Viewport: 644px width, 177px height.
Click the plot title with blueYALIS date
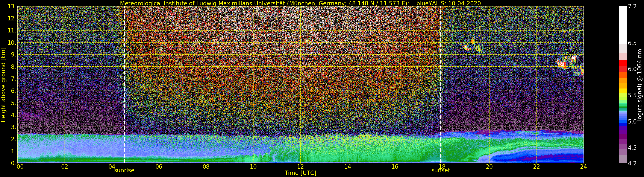(x=300, y=3)
